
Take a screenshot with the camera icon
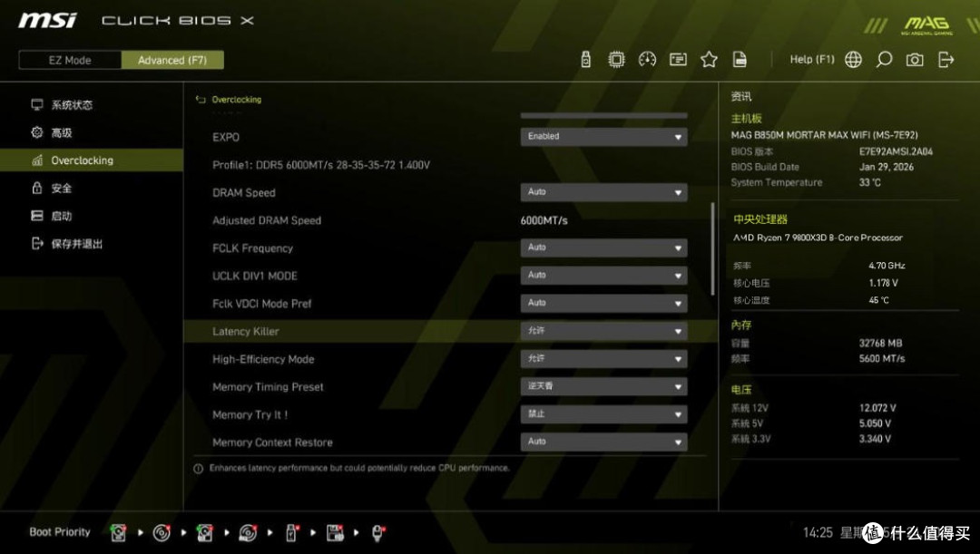pyautogui.click(x=915, y=59)
